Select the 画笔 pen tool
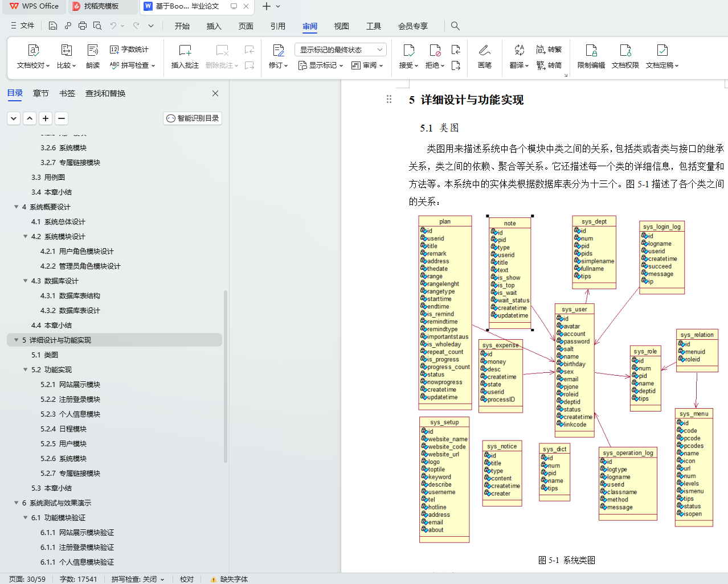The image size is (728, 584). click(485, 57)
